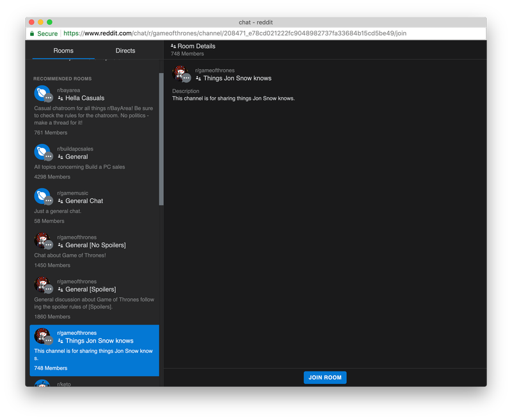Click the Things Jon Snow knows title in details
This screenshot has height=420, width=512.
coord(237,78)
